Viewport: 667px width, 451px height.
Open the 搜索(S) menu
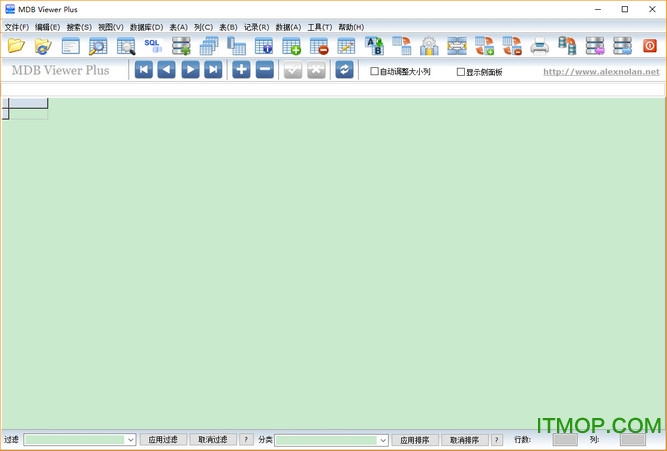(x=79, y=27)
